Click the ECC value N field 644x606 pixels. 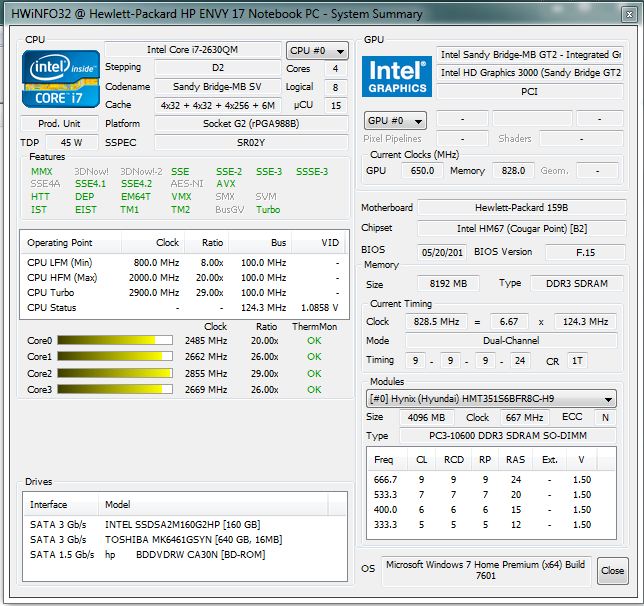coord(605,417)
